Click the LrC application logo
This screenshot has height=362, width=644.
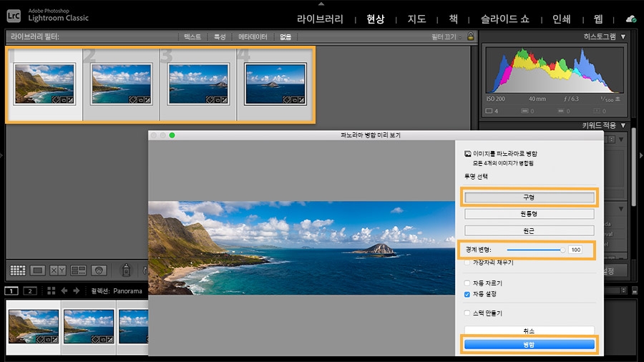click(x=14, y=16)
